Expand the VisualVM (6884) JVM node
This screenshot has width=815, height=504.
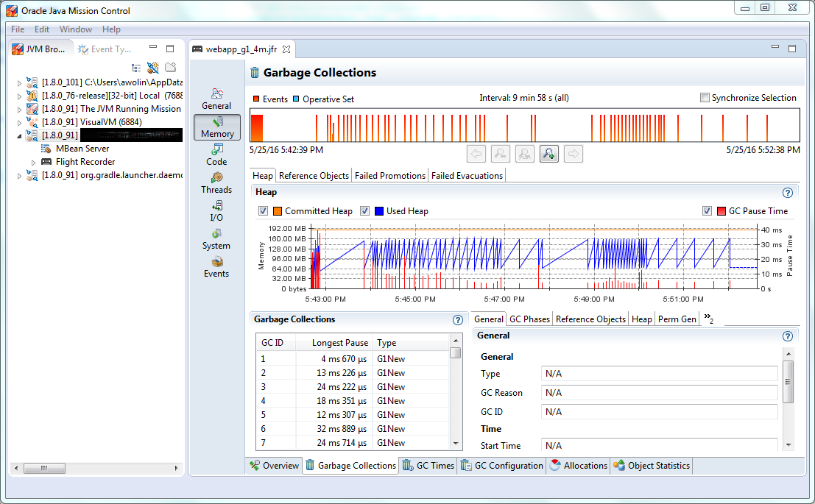(20, 122)
